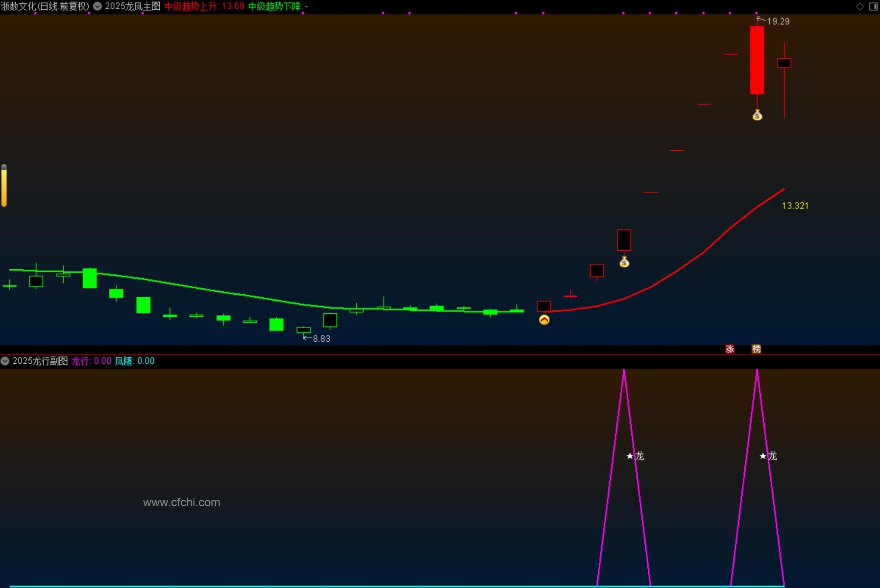Select the 2025龙行副图 indicator name

pos(40,361)
